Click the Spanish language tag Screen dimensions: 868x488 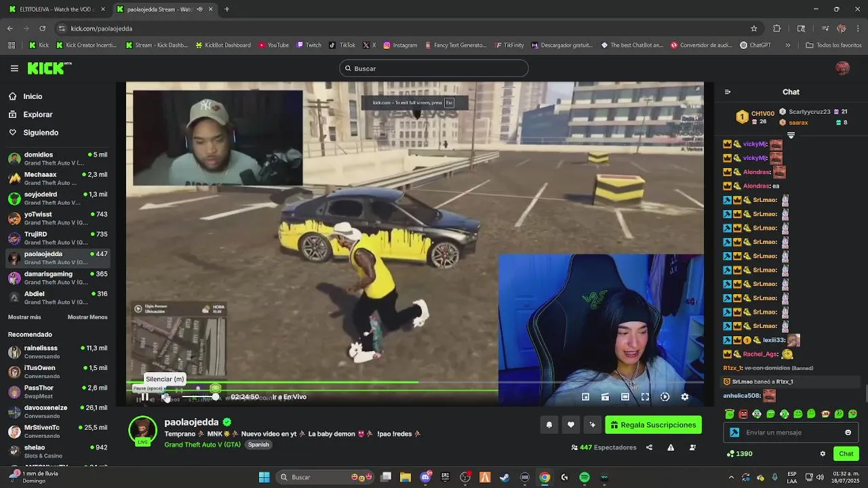click(258, 445)
